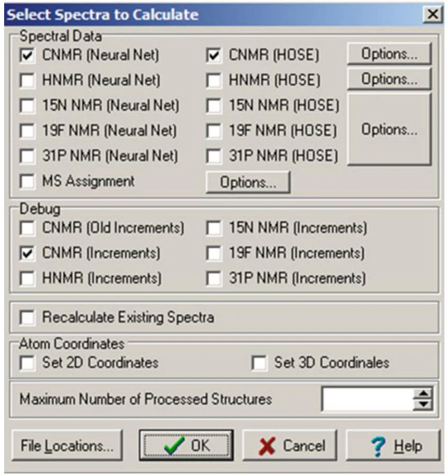Screen dimensions: 448x476
Task: Enable Recalculate Existing Spectra
Action: (x=27, y=318)
